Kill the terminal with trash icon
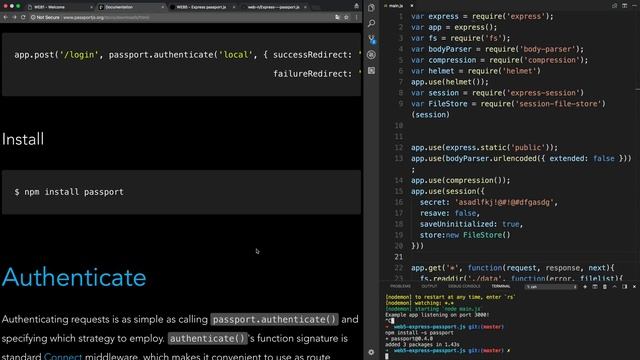 tap(604, 287)
